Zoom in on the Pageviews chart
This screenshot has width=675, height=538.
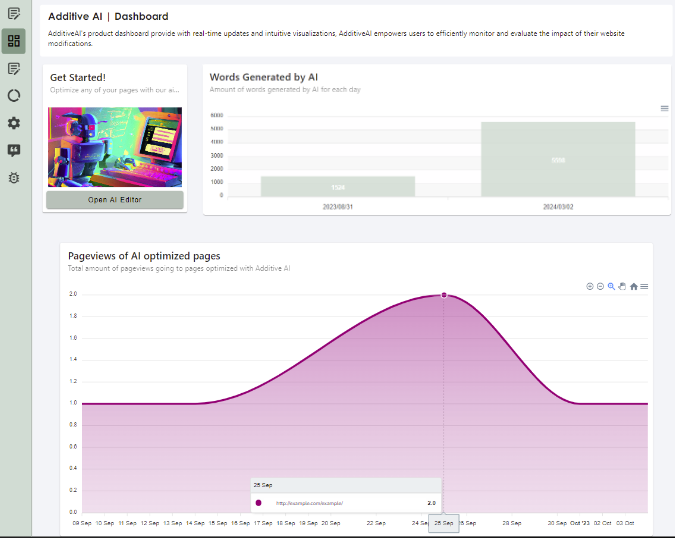[590, 287]
